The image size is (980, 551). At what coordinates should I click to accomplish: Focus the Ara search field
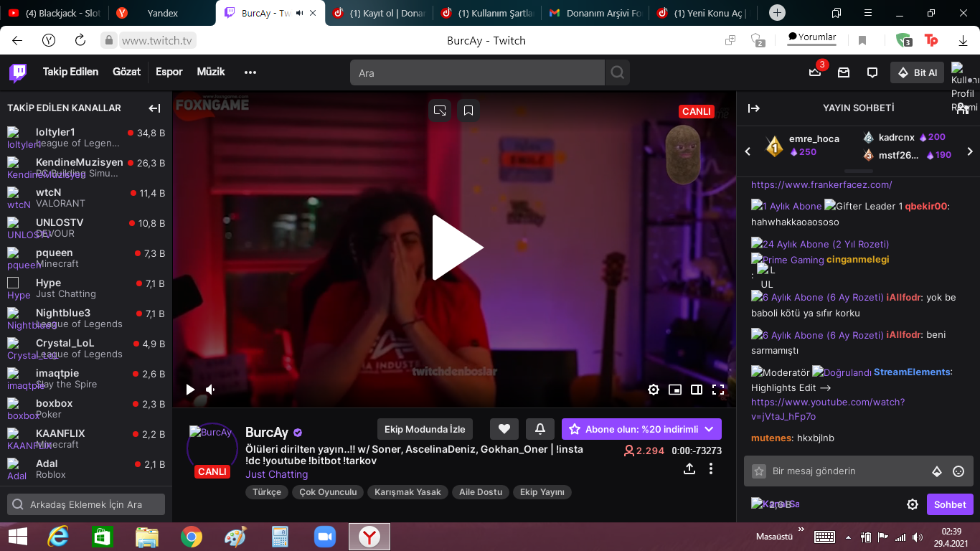tap(477, 72)
